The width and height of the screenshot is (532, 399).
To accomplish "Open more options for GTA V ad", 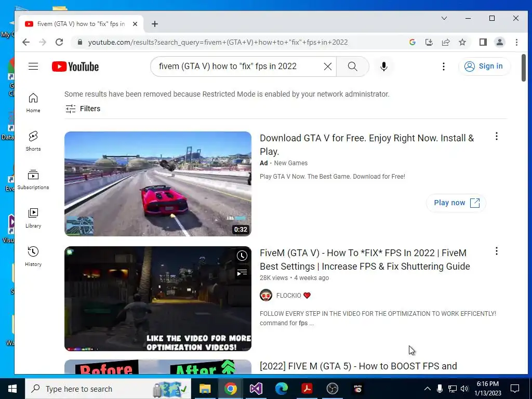I will click(x=496, y=137).
